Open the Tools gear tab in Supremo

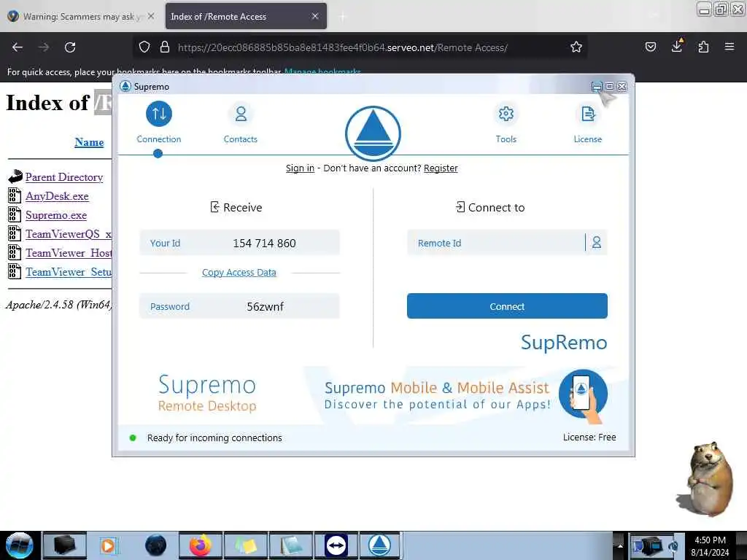pyautogui.click(x=506, y=122)
